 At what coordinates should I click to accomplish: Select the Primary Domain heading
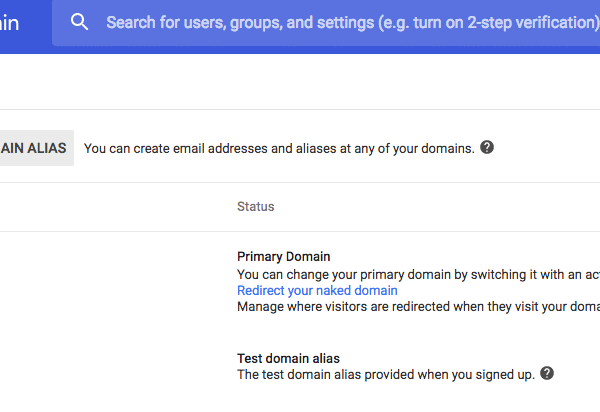coord(283,257)
